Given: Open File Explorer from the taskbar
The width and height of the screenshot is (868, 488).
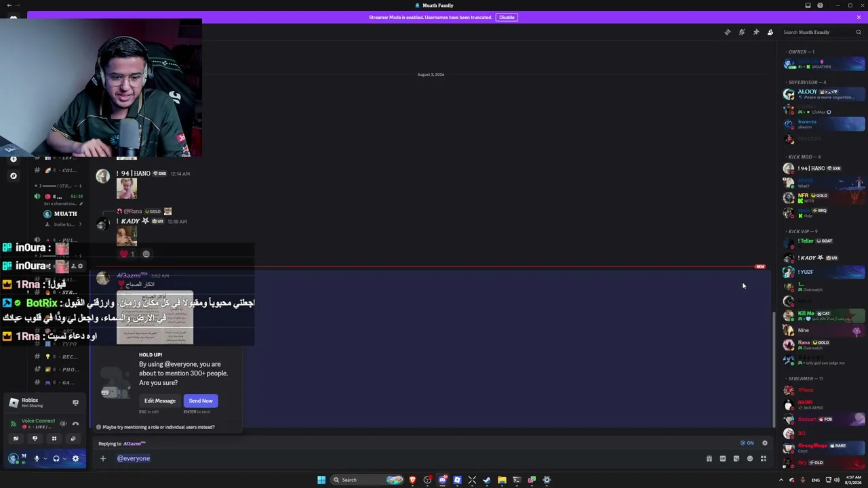Looking at the screenshot, I should click(502, 480).
